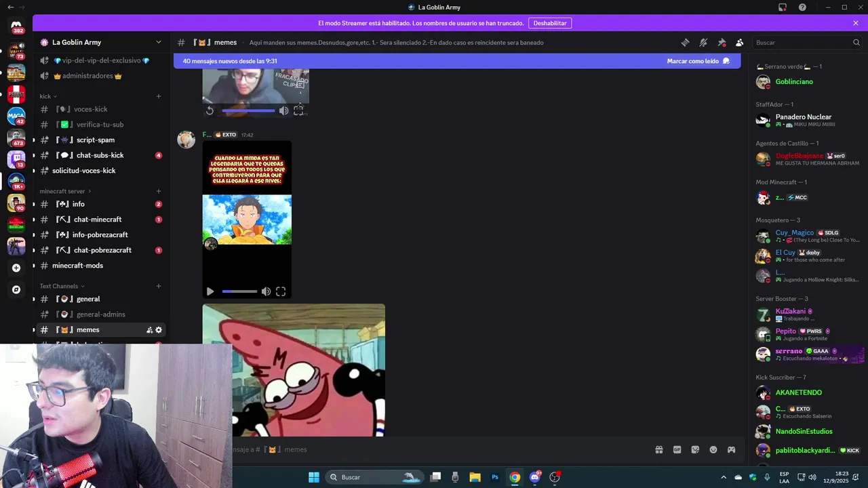868x488 pixels.
Task: Fullscreen the top streamer clip video
Action: [298, 110]
